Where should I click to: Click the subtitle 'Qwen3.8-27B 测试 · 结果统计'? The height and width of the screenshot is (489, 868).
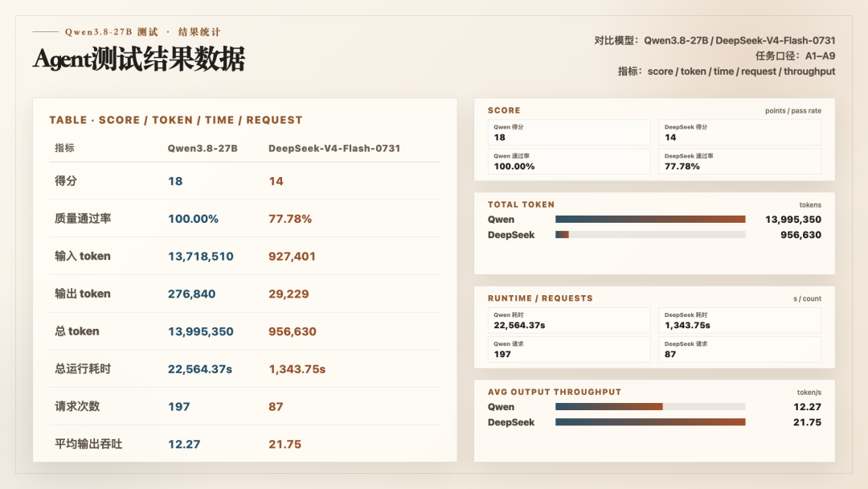[143, 32]
